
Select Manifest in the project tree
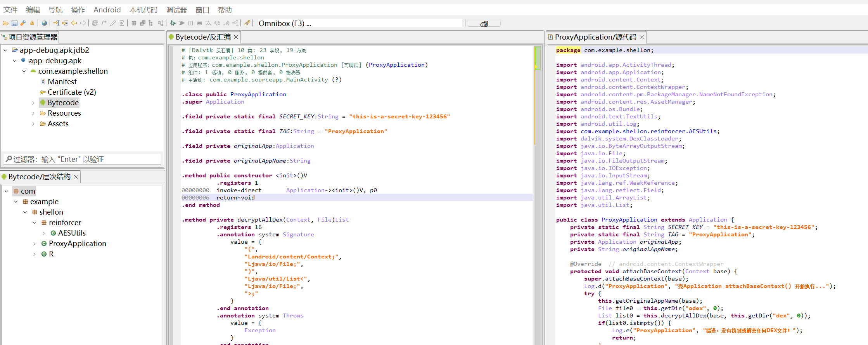pyautogui.click(x=62, y=82)
